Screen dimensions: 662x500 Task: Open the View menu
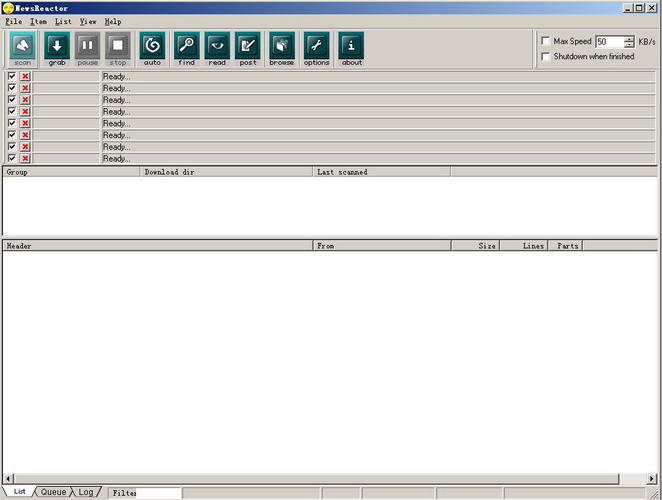(x=88, y=22)
